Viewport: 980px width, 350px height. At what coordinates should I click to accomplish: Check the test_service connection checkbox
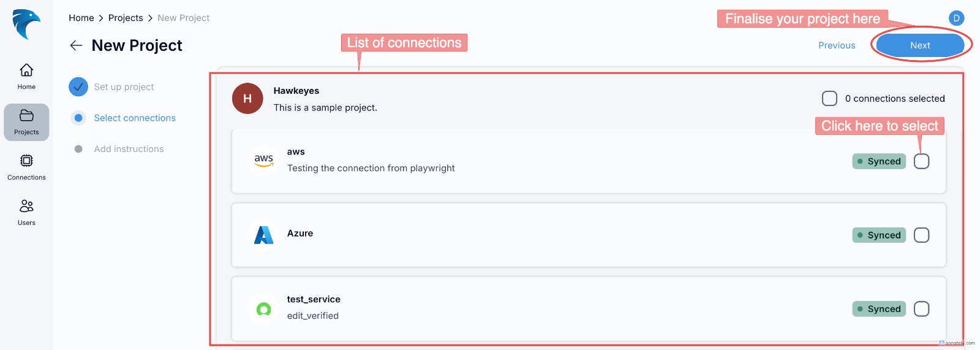point(921,309)
